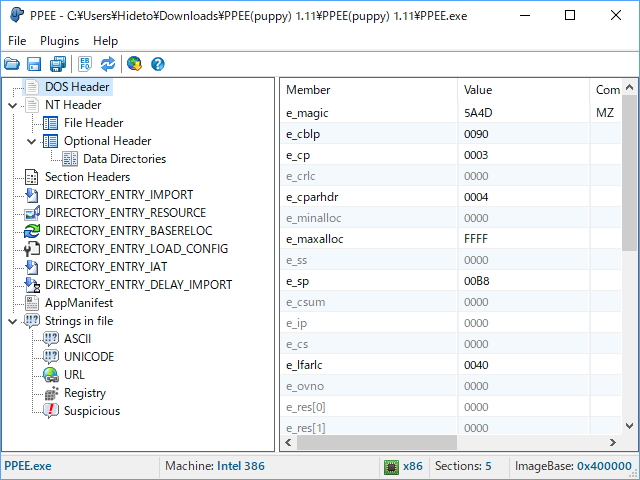Screen dimensions: 640x480
Task: Collapse the NT Header tree node
Action: click(x=13, y=105)
